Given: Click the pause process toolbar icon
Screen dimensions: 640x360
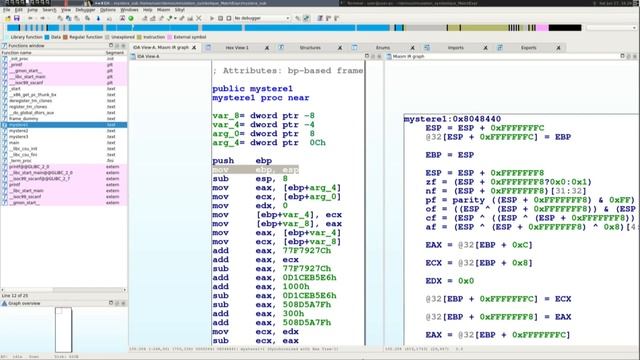Looking at the screenshot, I should click(220, 18).
